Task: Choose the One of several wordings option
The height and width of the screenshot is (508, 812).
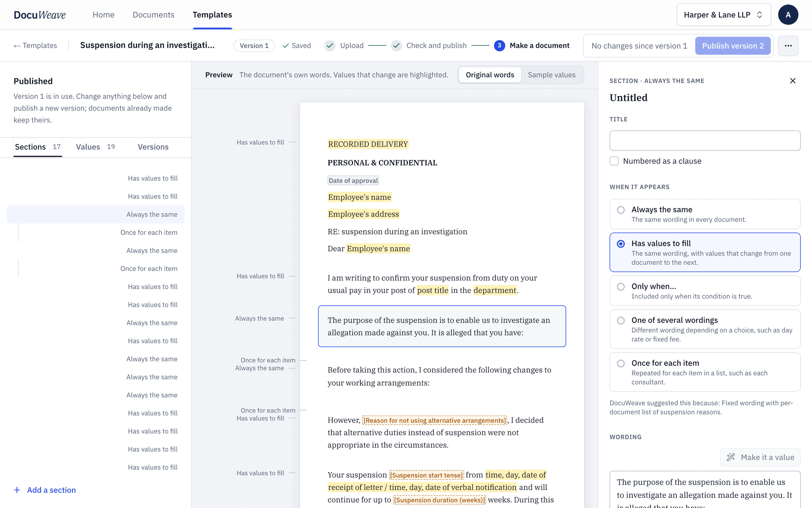Action: point(705,329)
